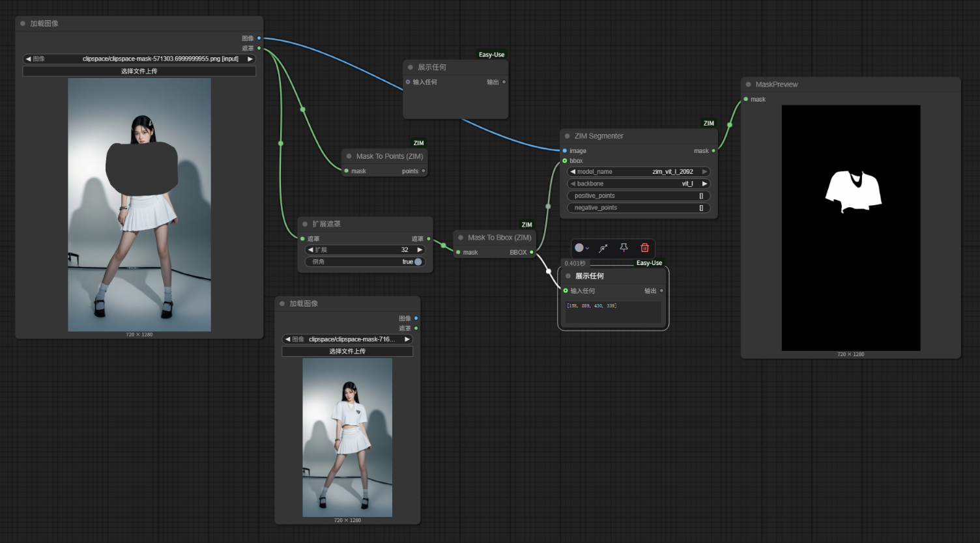Increase 扩展 value with the right arrow
The height and width of the screenshot is (543, 980).
(x=420, y=250)
